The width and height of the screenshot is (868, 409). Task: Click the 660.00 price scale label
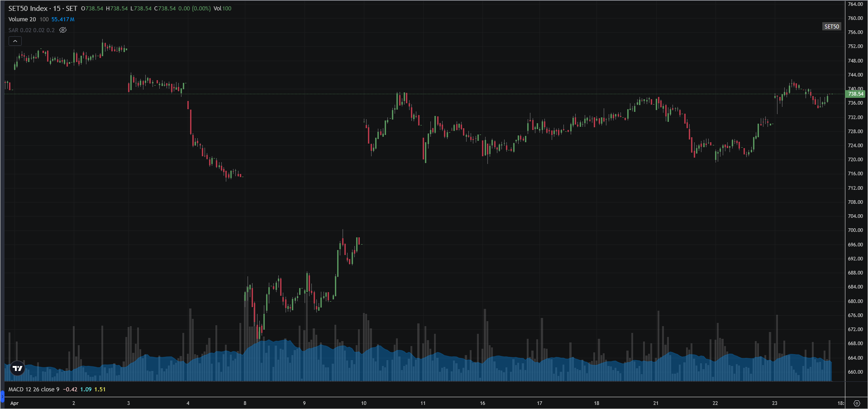(x=855, y=372)
